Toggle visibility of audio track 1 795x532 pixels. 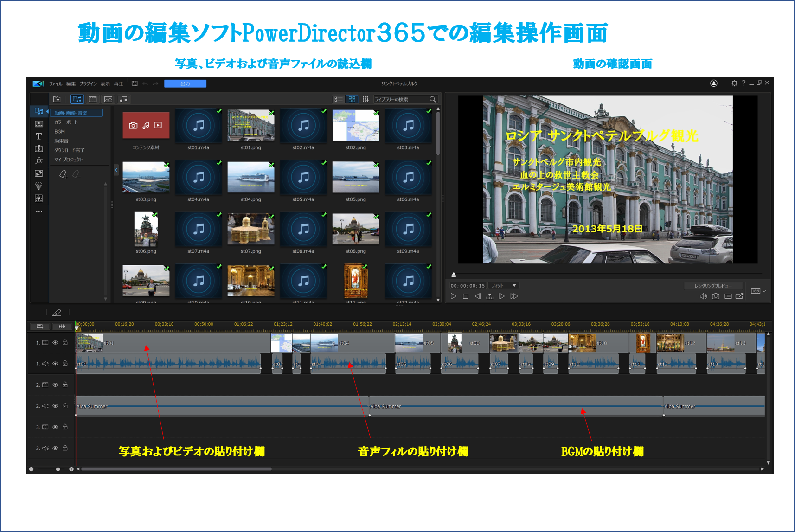point(55,364)
